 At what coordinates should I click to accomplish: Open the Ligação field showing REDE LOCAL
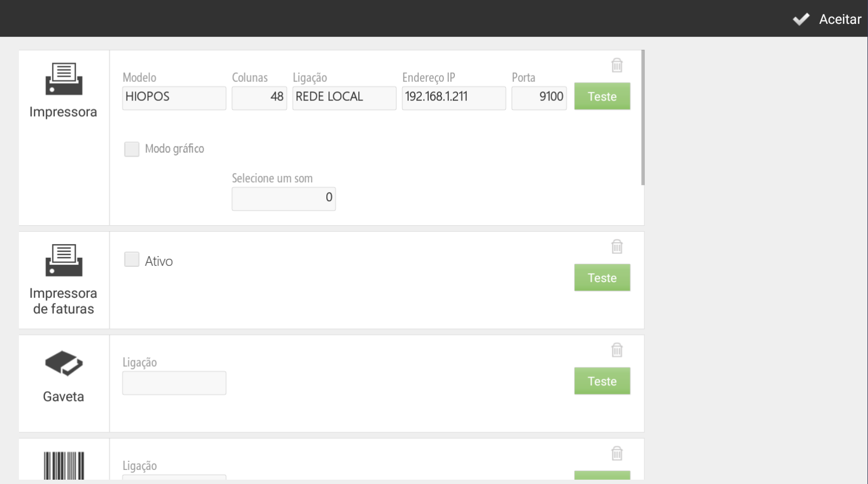click(344, 98)
